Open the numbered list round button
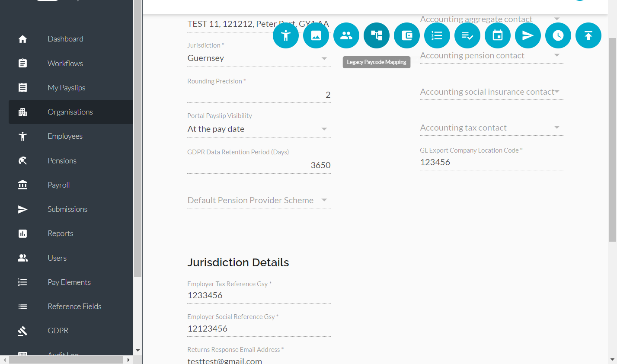 (437, 35)
